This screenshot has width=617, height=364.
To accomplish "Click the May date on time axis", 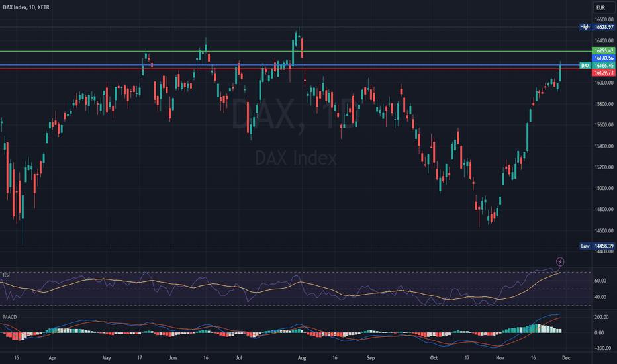I will [x=106, y=358].
